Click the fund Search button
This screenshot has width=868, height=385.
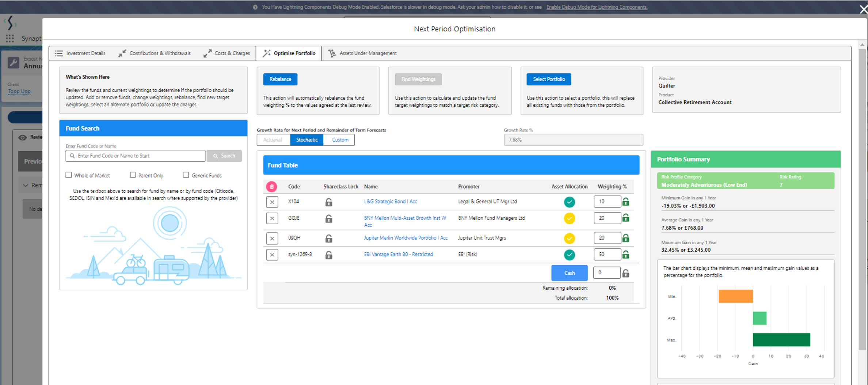coord(224,156)
